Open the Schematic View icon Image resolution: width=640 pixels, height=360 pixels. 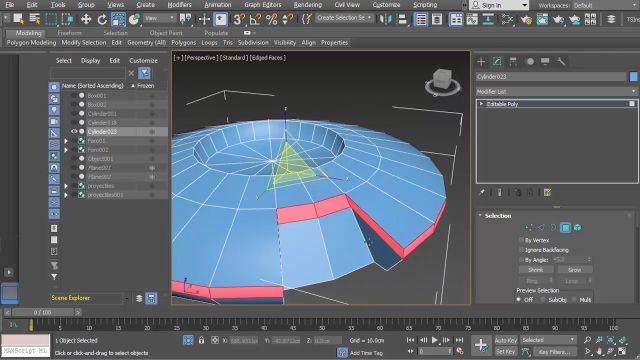[488, 19]
